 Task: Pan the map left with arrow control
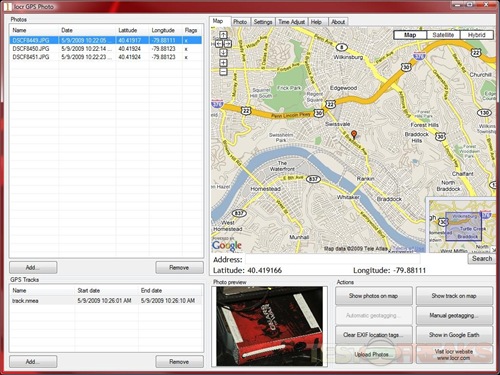(219, 44)
